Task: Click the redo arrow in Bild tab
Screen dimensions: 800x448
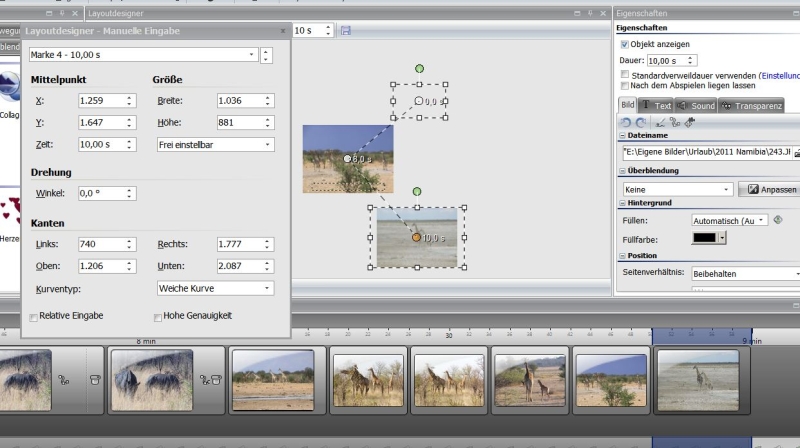Action: [641, 122]
